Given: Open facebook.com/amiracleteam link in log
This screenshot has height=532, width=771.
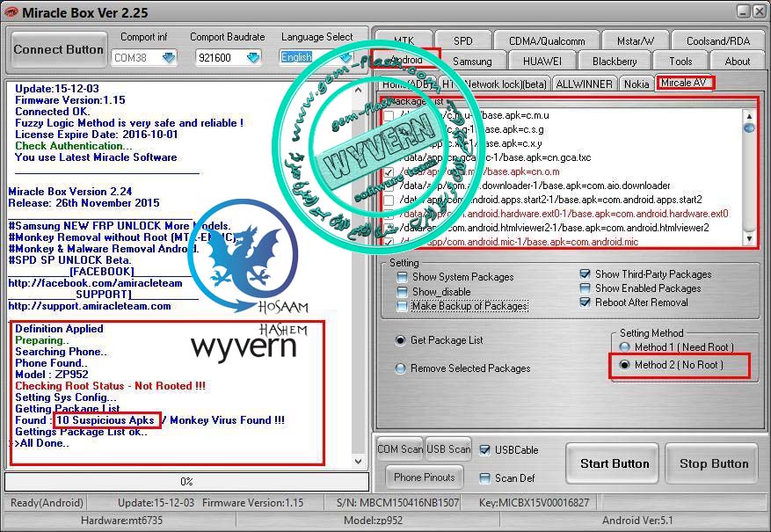Looking at the screenshot, I should [x=96, y=283].
